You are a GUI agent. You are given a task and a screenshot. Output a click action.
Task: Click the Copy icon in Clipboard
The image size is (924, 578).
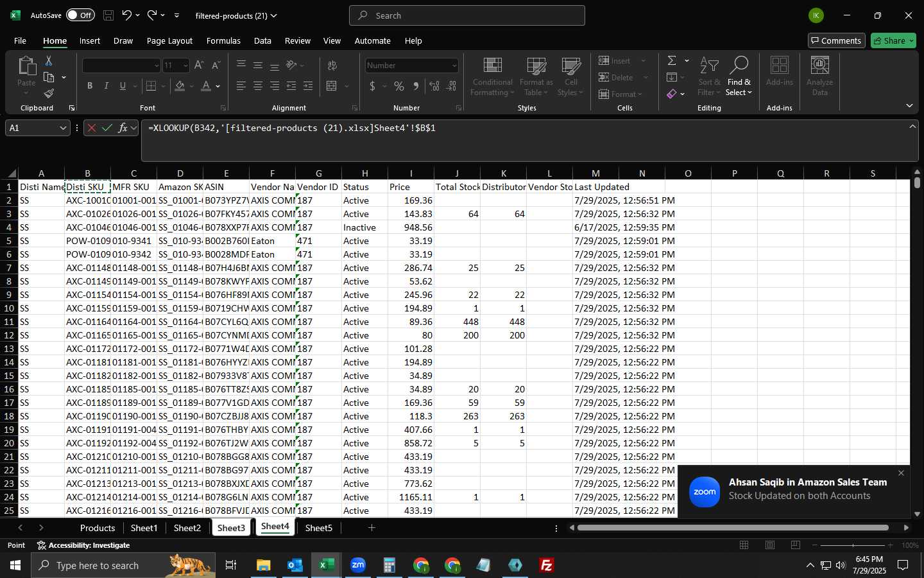[49, 77]
